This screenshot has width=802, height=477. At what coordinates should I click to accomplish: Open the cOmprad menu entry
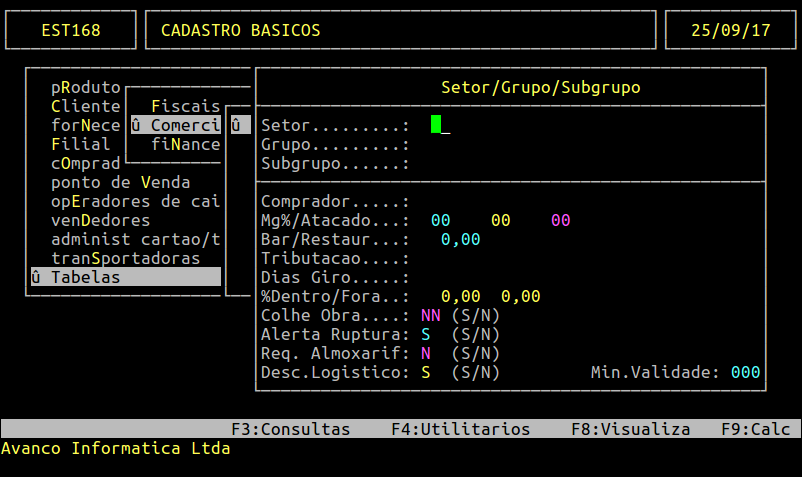85,164
